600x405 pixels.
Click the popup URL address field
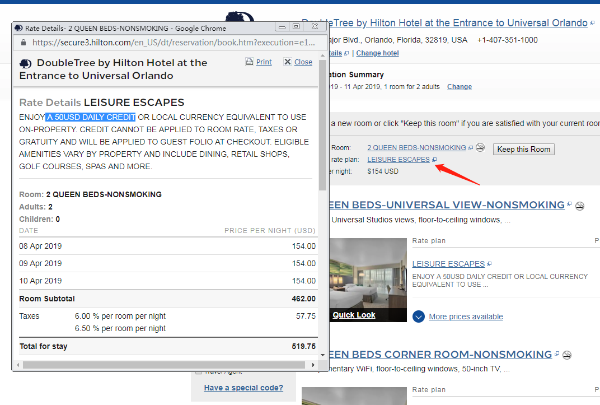click(x=173, y=42)
